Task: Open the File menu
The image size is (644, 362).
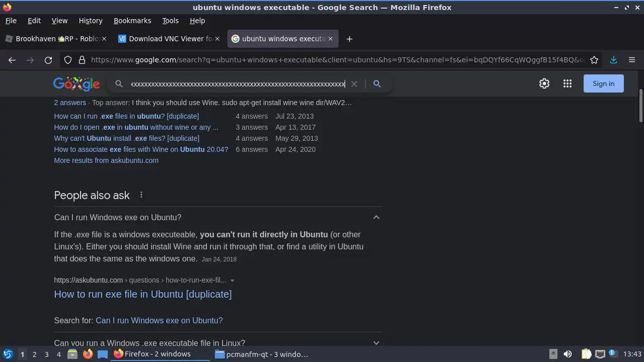Action: pyautogui.click(x=11, y=21)
